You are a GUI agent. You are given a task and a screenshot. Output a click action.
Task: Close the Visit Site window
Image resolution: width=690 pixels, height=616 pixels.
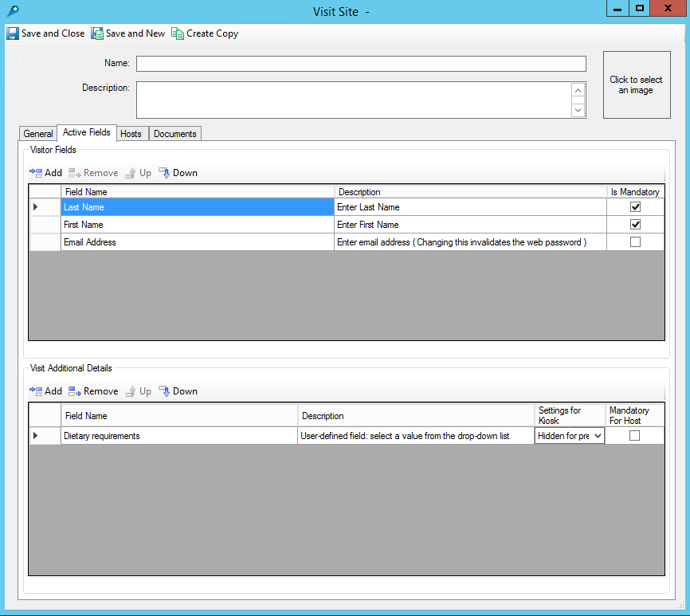tap(668, 8)
